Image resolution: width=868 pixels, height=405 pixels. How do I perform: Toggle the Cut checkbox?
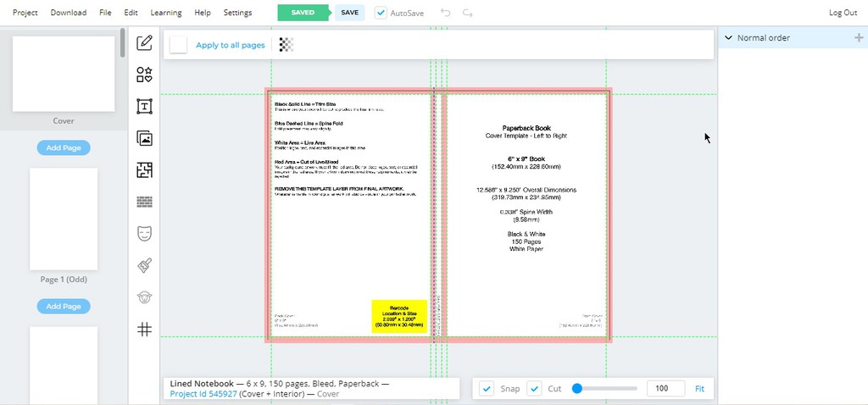(x=534, y=388)
